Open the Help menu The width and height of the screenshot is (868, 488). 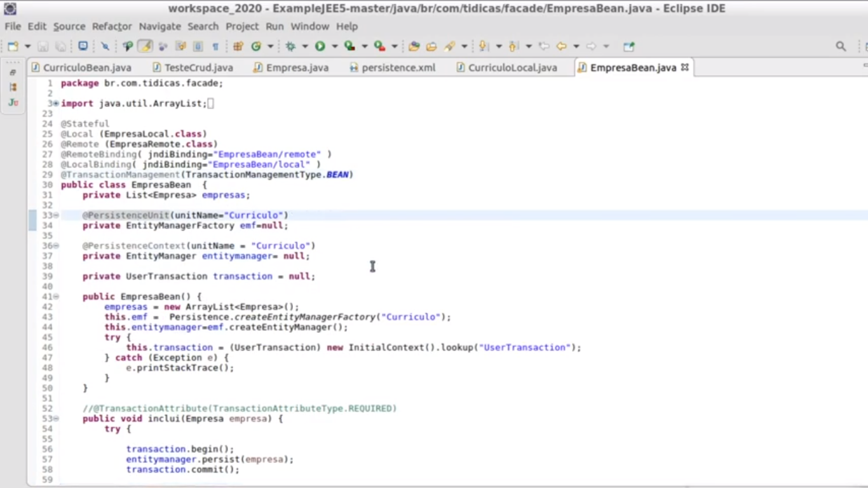point(347,26)
